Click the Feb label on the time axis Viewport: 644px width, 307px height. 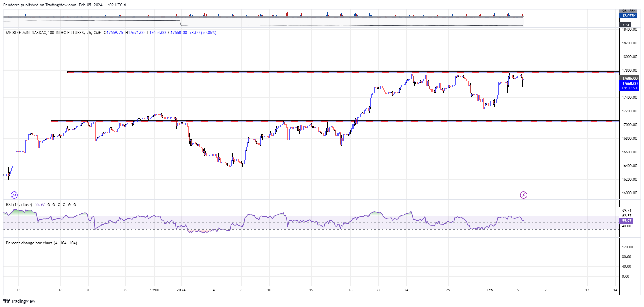(x=490, y=290)
